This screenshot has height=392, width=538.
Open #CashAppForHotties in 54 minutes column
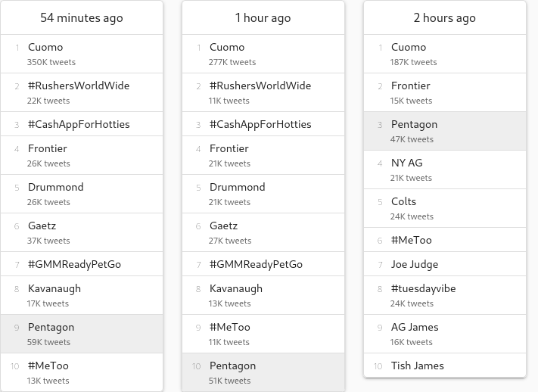[82, 124]
